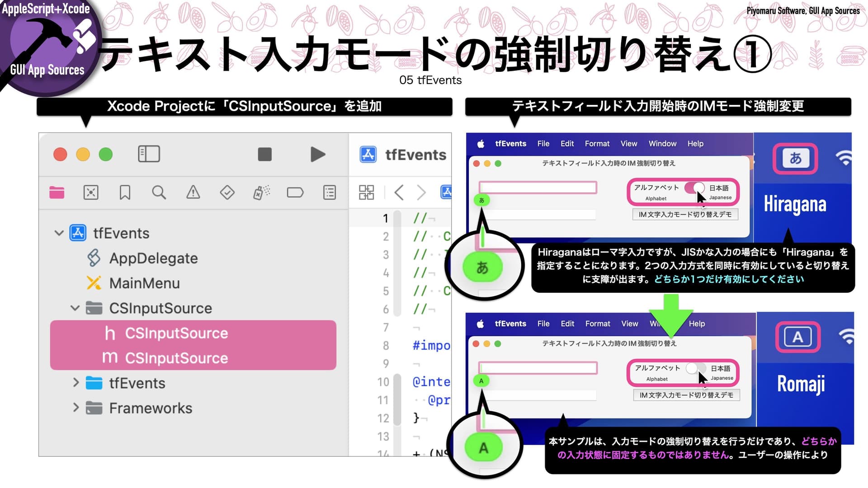Click the #impo import line in code
Screen dimensions: 868x488
click(x=431, y=346)
